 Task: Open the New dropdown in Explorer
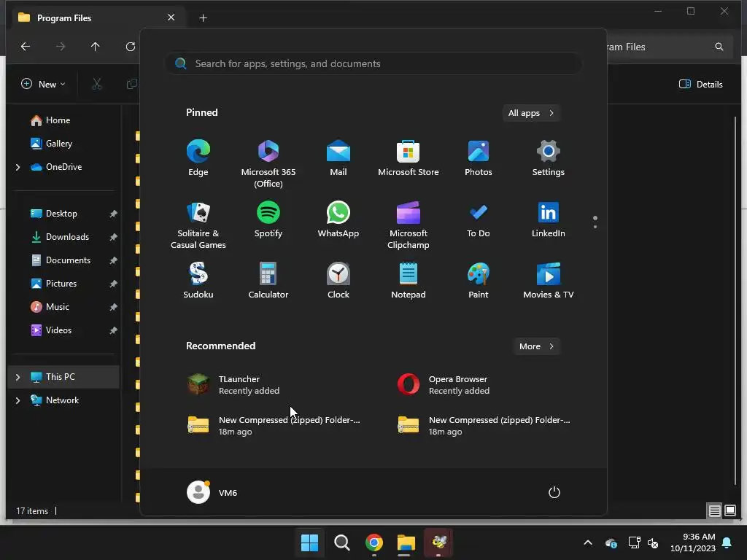pos(43,85)
